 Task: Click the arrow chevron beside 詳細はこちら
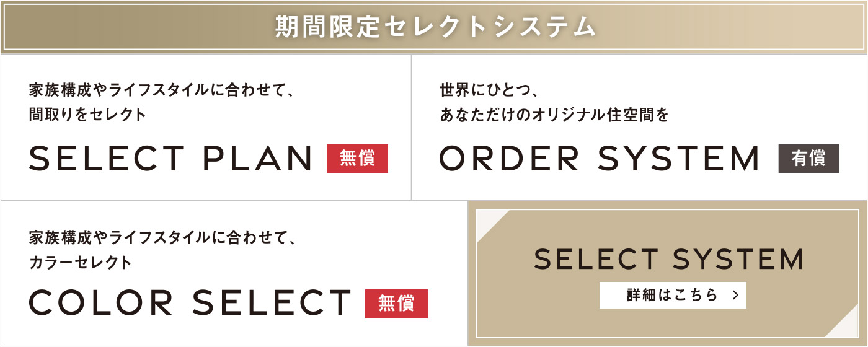[735, 295]
